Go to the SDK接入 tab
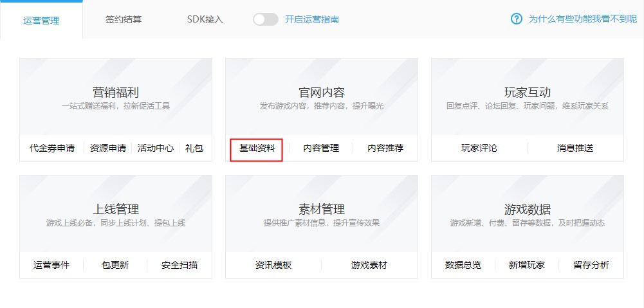644x308 pixels. coord(205,19)
